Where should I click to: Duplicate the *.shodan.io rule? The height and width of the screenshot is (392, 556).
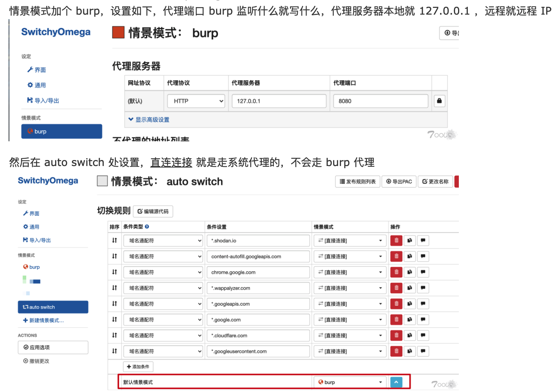(x=410, y=241)
